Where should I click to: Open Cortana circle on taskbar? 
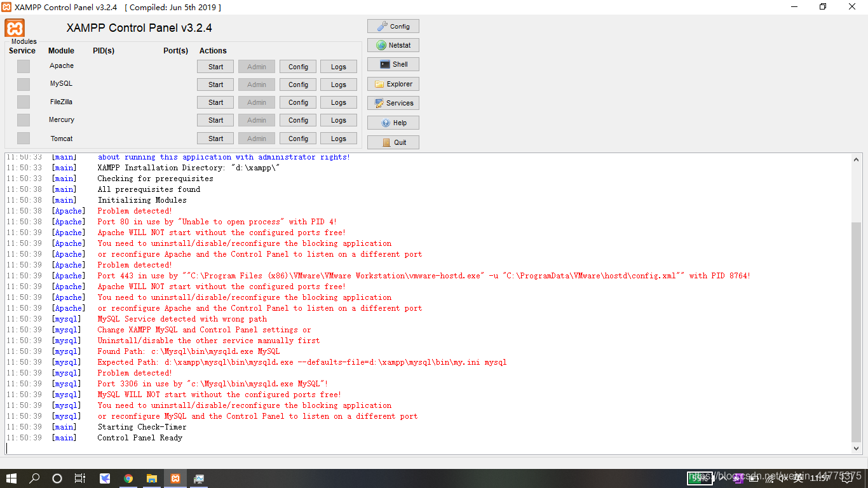pyautogui.click(x=57, y=478)
